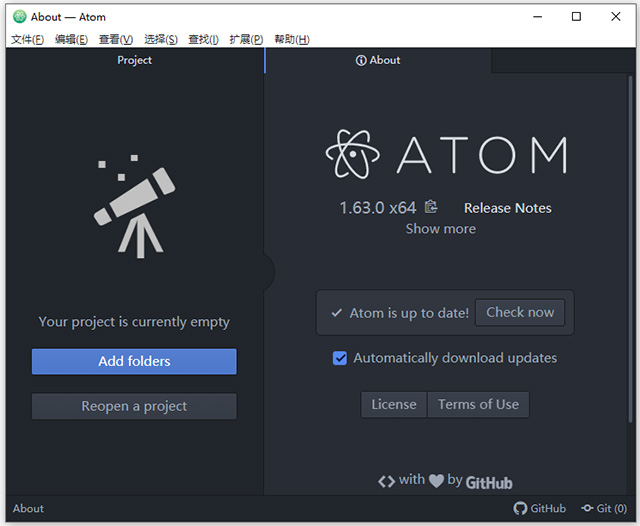640x526 pixels.
Task: Click the About pane scrollbar
Action: pyautogui.click(x=630, y=249)
